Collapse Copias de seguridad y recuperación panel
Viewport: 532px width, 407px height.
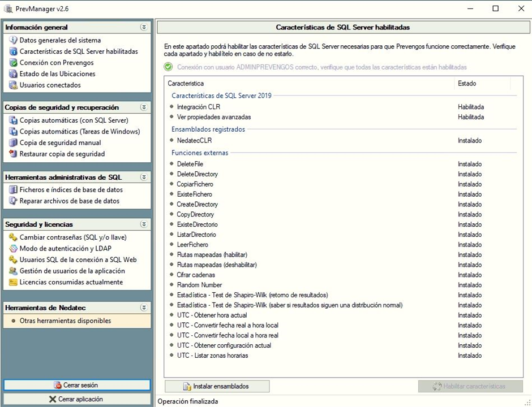point(144,107)
